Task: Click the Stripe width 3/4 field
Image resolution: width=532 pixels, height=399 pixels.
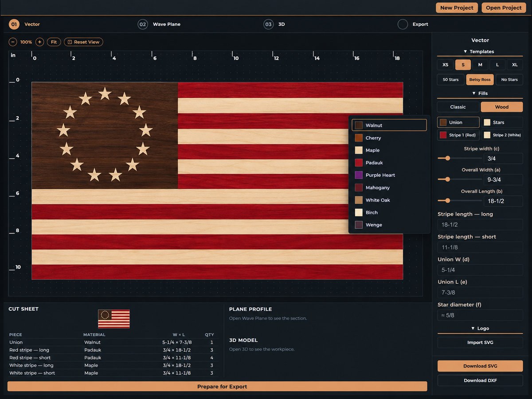Action: pyautogui.click(x=503, y=158)
